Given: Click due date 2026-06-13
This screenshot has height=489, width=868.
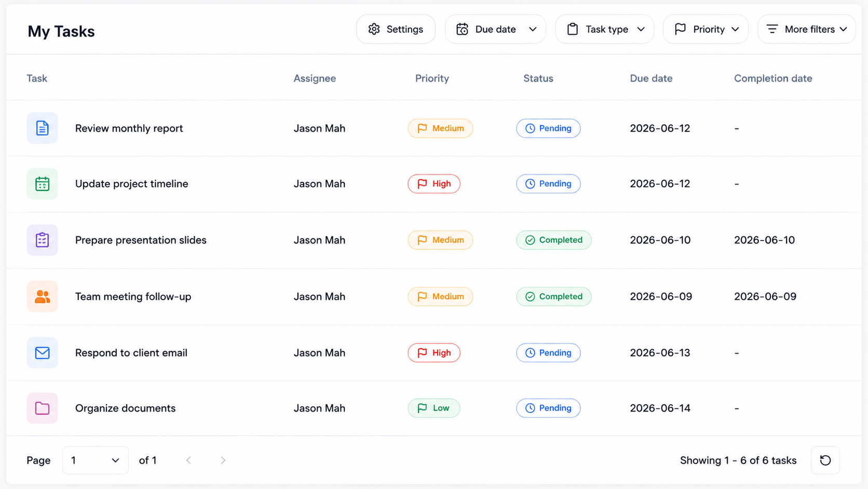Looking at the screenshot, I should [660, 353].
